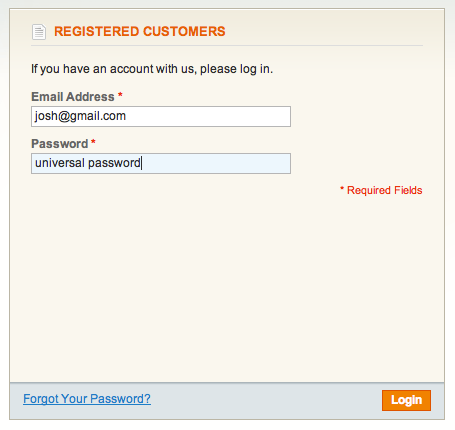Click the empty panel area below Required Fields
The width and height of the screenshot is (455, 430).
[227, 287]
